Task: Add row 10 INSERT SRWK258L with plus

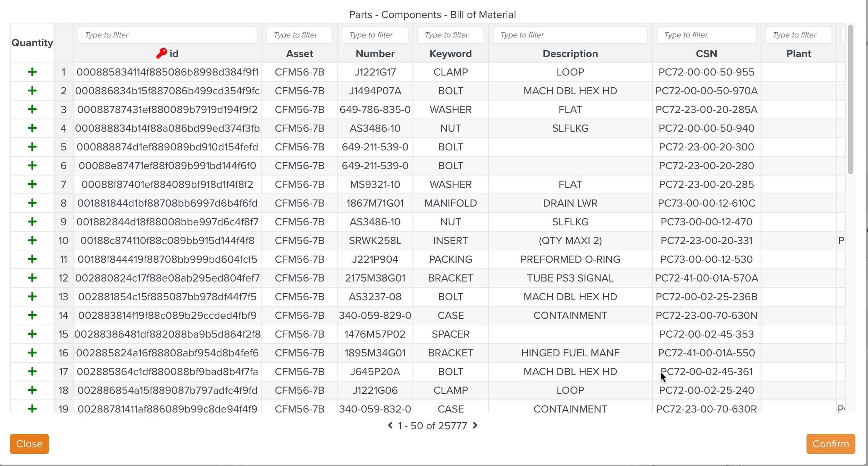Action: pos(32,241)
